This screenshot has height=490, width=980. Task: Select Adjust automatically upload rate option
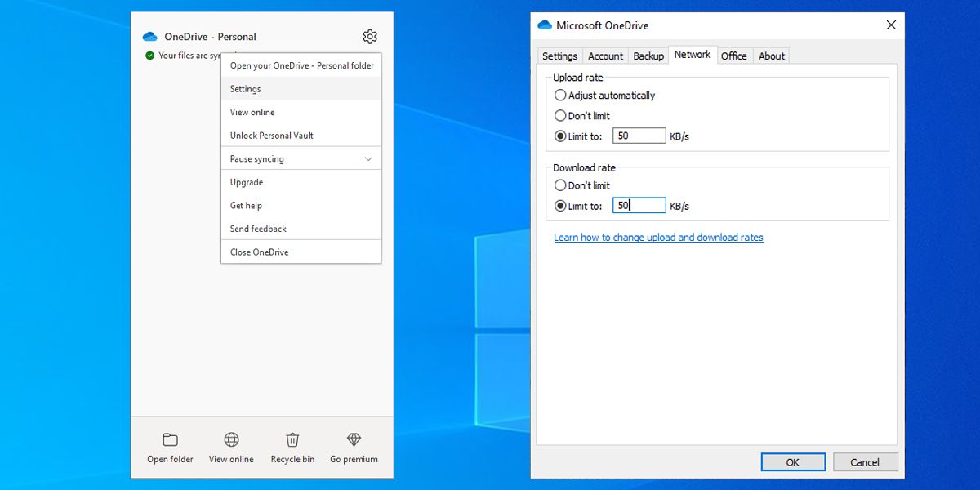pos(561,96)
